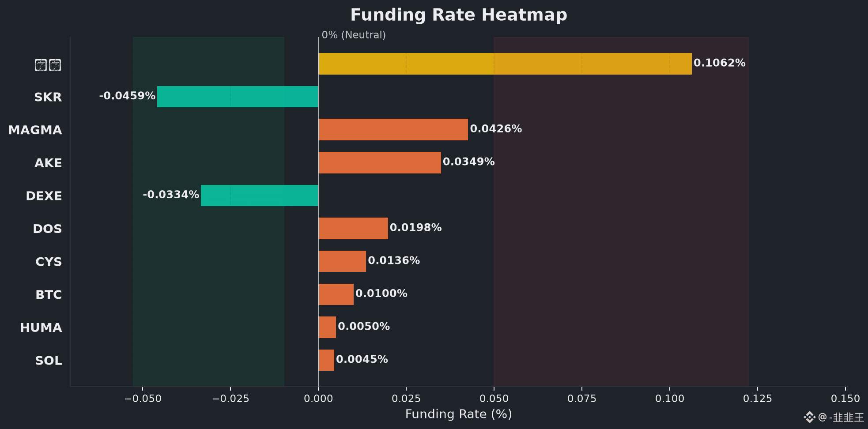Image resolution: width=868 pixels, height=429 pixels.
Task: Click the 0.0136% value label
Action: coord(394,261)
